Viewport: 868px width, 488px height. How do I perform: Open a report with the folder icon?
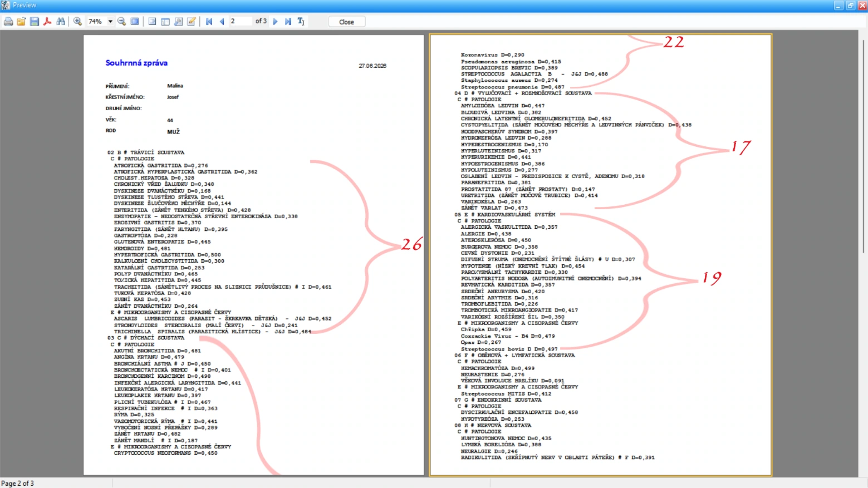tap(21, 22)
